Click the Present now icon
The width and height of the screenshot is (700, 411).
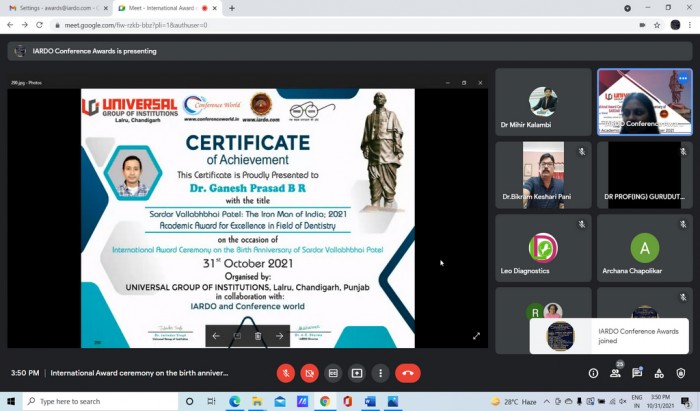click(357, 373)
